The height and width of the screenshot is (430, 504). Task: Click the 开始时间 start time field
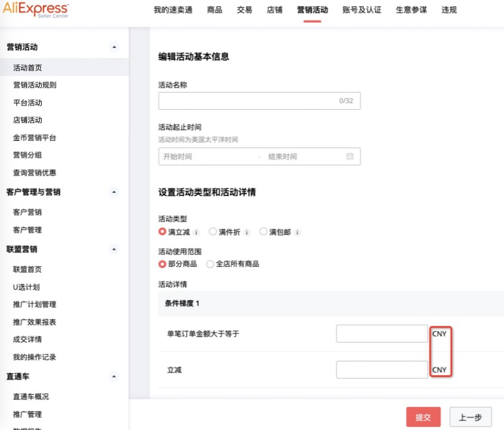tap(177, 157)
